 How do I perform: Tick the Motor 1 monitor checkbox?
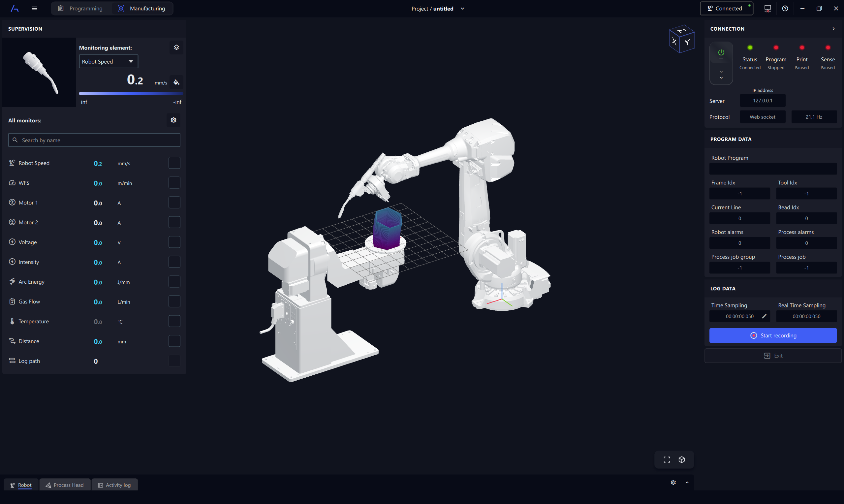point(174,203)
